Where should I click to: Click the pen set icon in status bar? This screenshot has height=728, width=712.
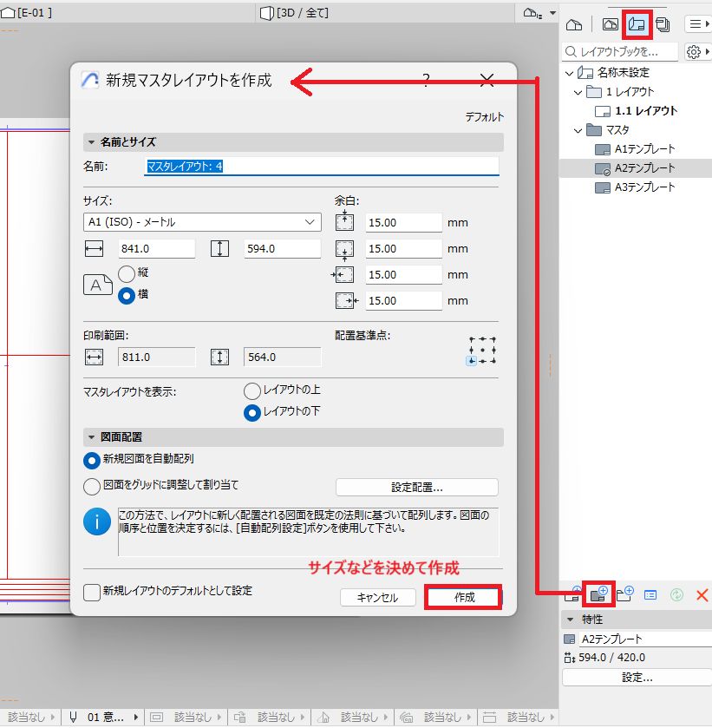74,718
